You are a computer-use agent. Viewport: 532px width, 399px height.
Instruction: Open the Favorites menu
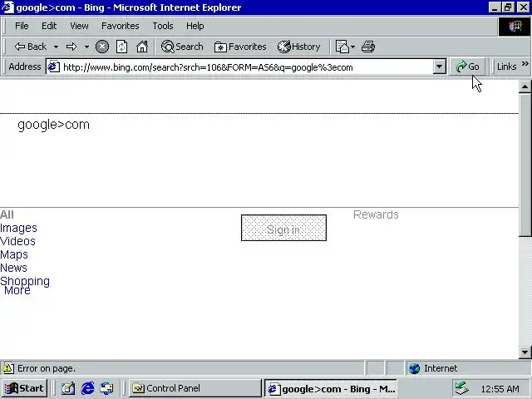[121, 26]
